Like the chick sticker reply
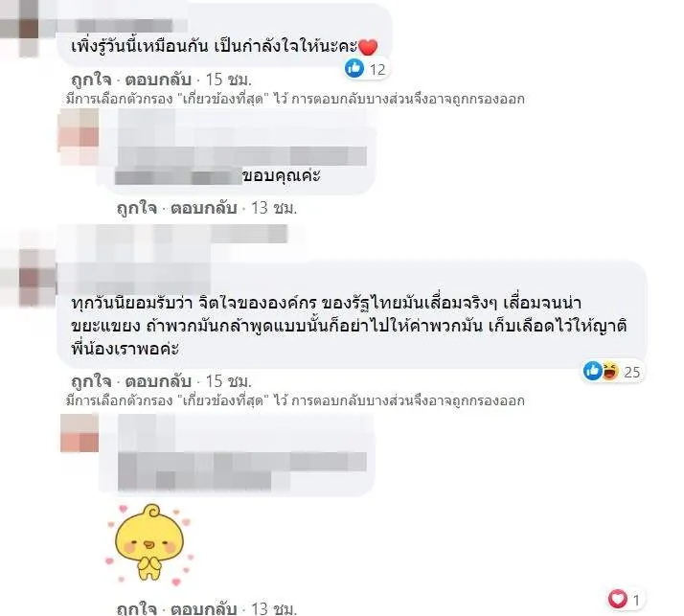 coord(137,608)
